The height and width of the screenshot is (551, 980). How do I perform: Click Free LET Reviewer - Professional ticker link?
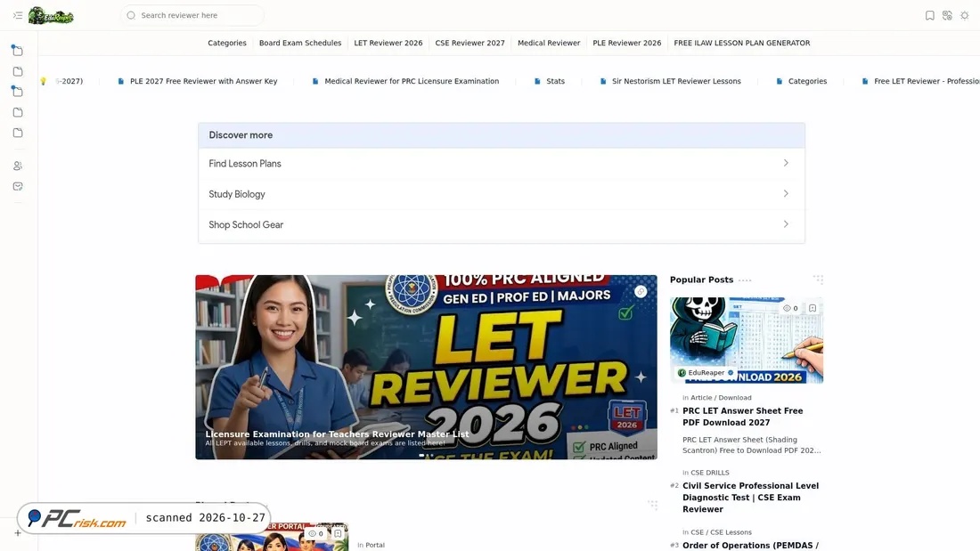tap(927, 81)
